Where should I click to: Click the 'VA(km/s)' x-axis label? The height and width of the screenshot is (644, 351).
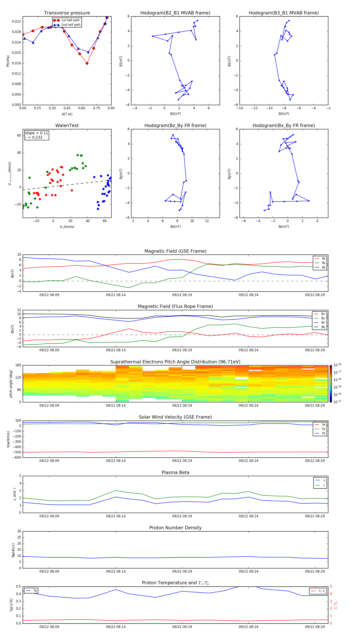pos(67,227)
